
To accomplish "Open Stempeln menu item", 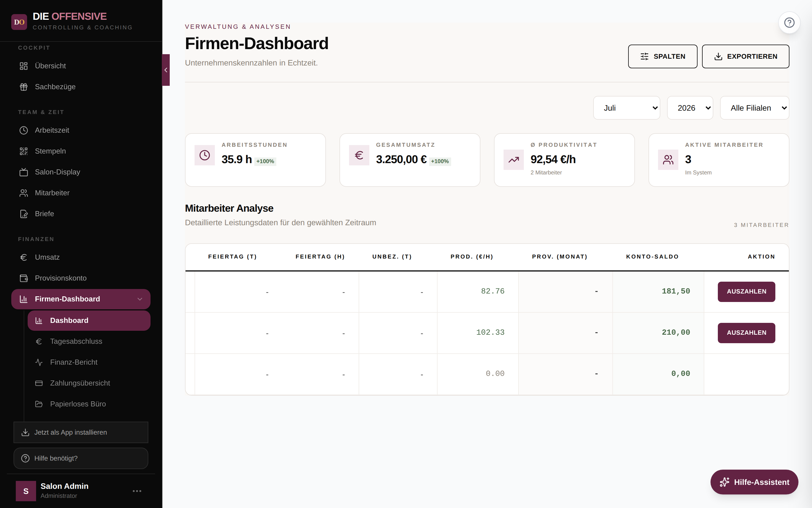I will click(x=81, y=151).
